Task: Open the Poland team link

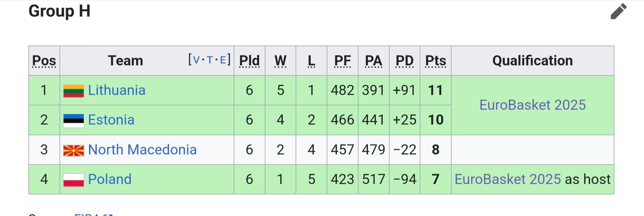Action: click(110, 179)
